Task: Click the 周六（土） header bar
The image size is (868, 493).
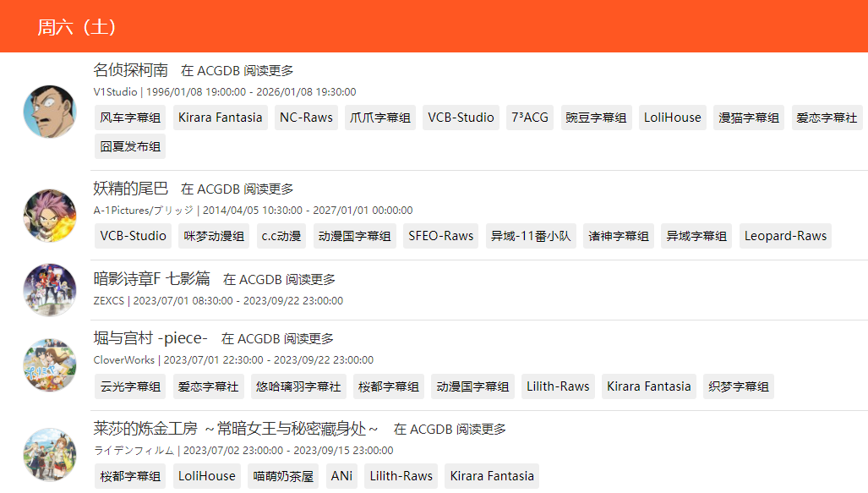Action: pyautogui.click(x=434, y=26)
